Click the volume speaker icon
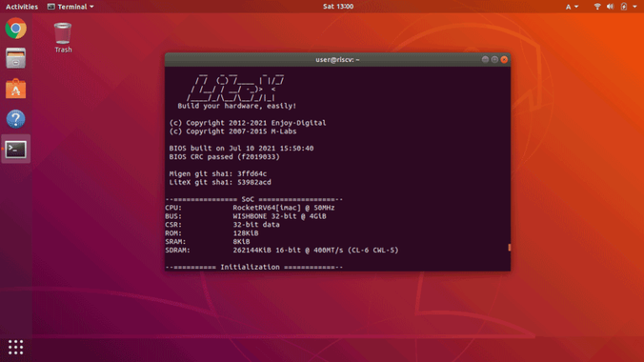 tap(610, 6)
